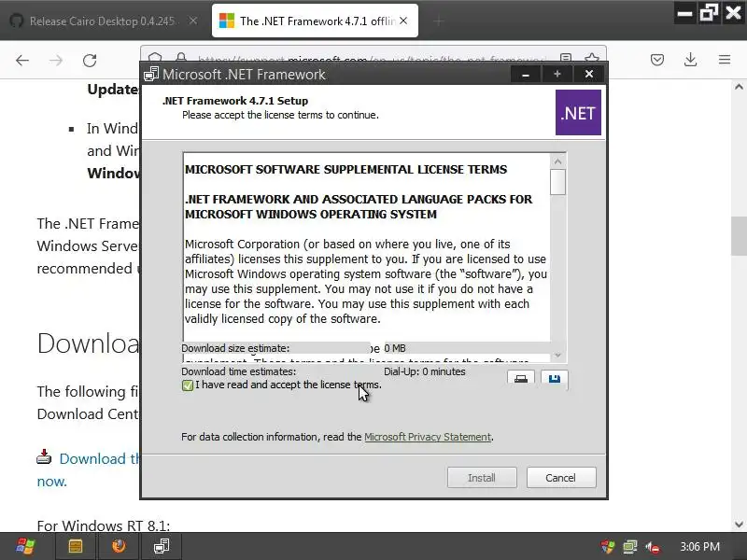Click the Windows security tray icon
747x560 pixels.
608,547
